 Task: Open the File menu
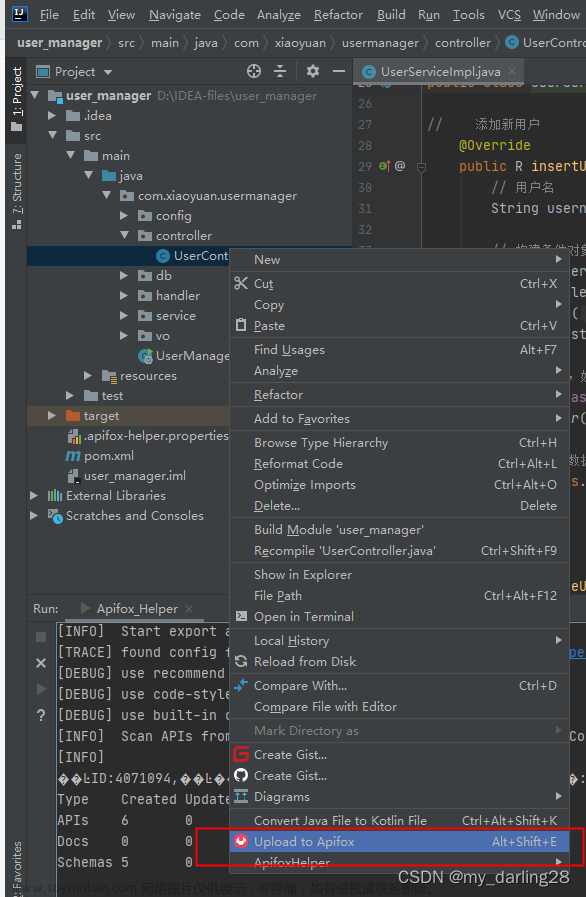49,15
